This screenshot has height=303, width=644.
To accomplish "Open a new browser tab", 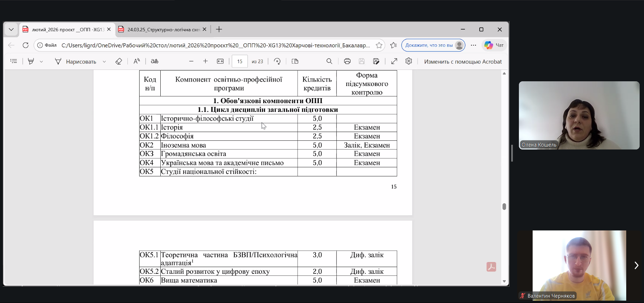I will tap(219, 30).
